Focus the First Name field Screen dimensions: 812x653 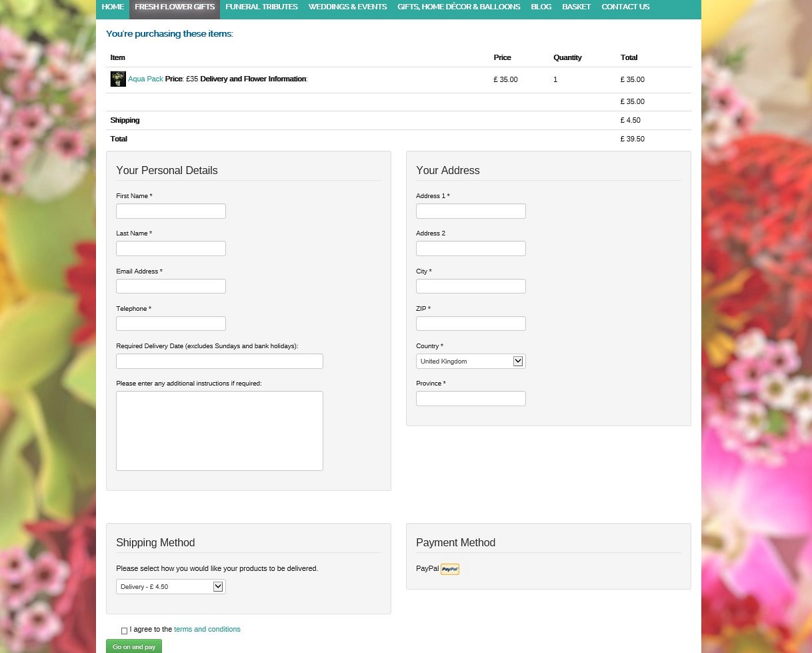click(x=171, y=211)
